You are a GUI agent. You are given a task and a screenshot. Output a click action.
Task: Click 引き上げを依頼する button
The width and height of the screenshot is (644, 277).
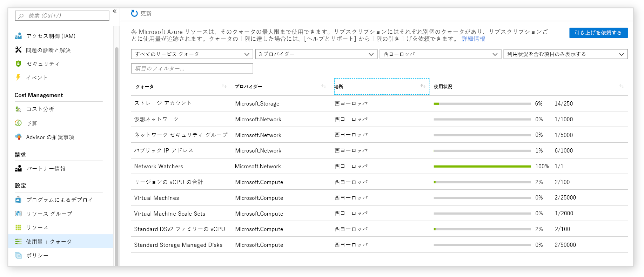[x=598, y=33]
